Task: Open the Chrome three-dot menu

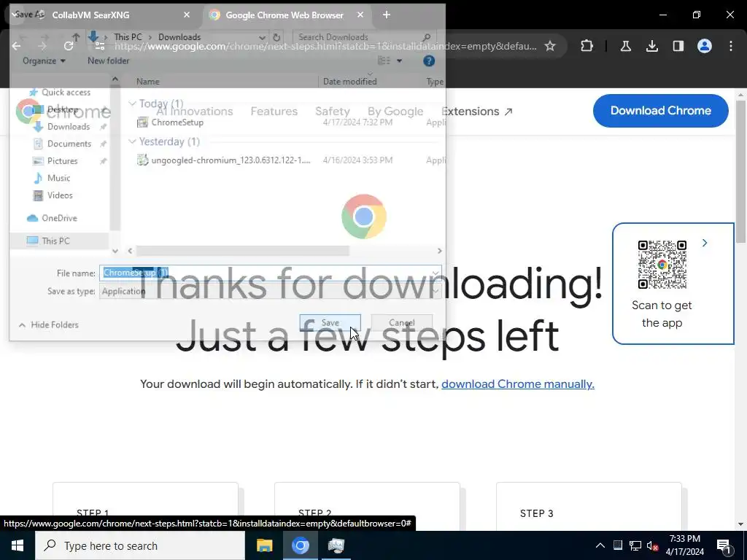Action: (x=731, y=46)
